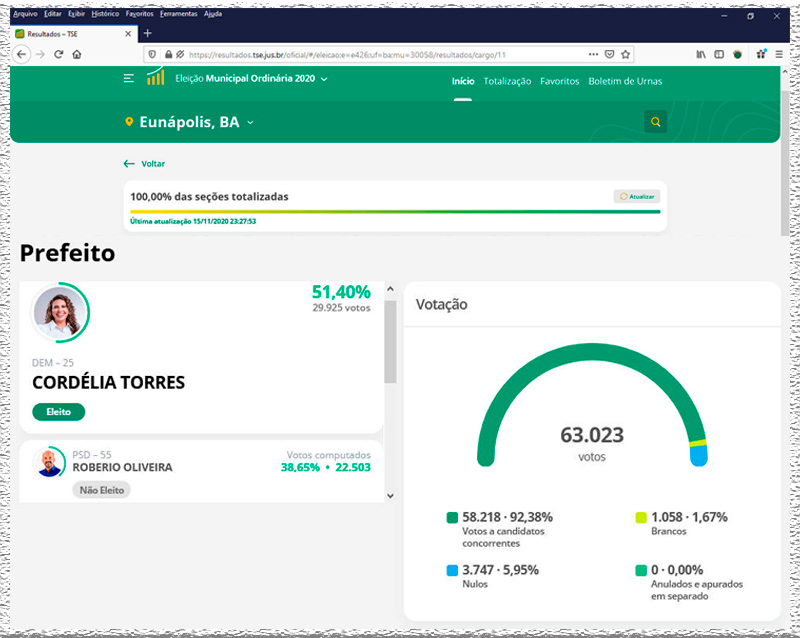This screenshot has height=638, width=800.
Task: Bookmark this page with the star icon
Action: click(626, 54)
